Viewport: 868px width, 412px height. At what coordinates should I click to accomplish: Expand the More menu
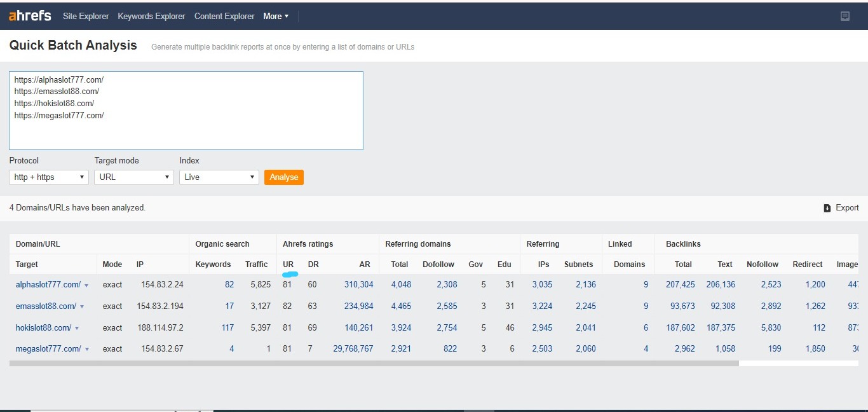pyautogui.click(x=276, y=17)
